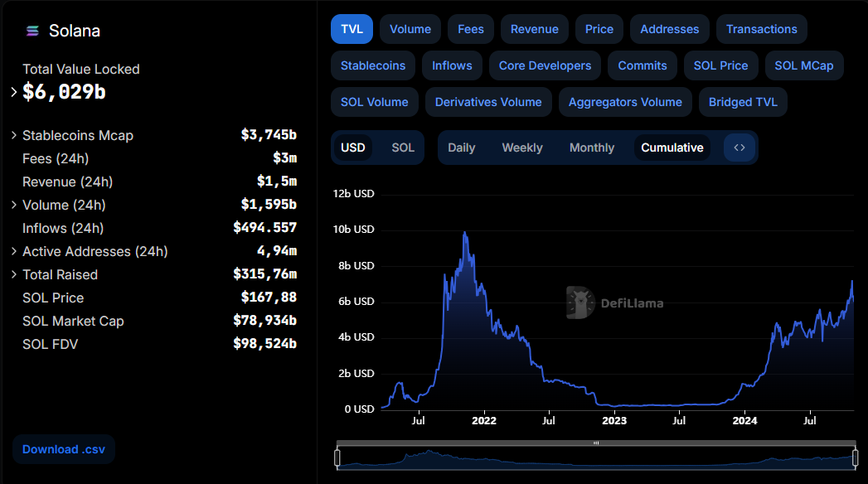Enable the Core Developers metric
The width and height of the screenshot is (868, 484).
[545, 65]
